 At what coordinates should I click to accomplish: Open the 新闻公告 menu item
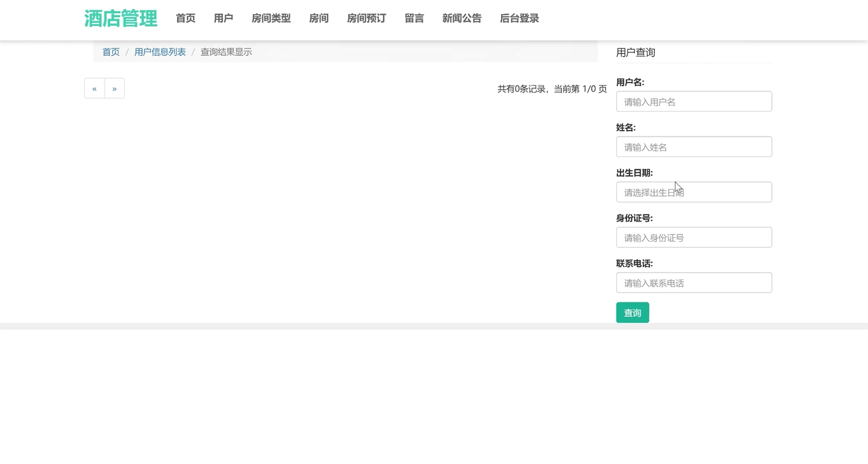pos(462,18)
